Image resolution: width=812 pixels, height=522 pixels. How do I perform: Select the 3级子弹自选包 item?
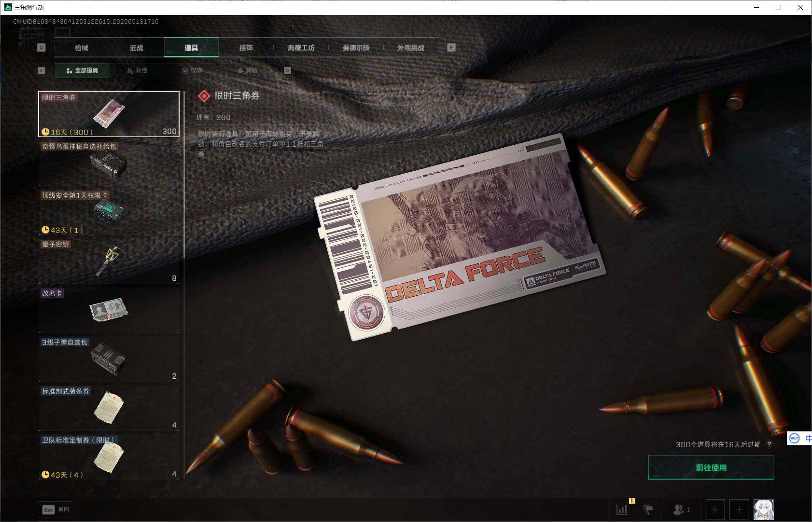coord(109,359)
